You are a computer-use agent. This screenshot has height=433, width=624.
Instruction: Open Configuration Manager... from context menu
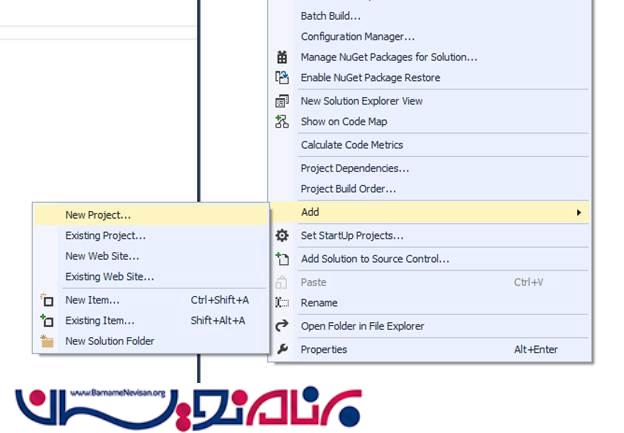pyautogui.click(x=357, y=37)
